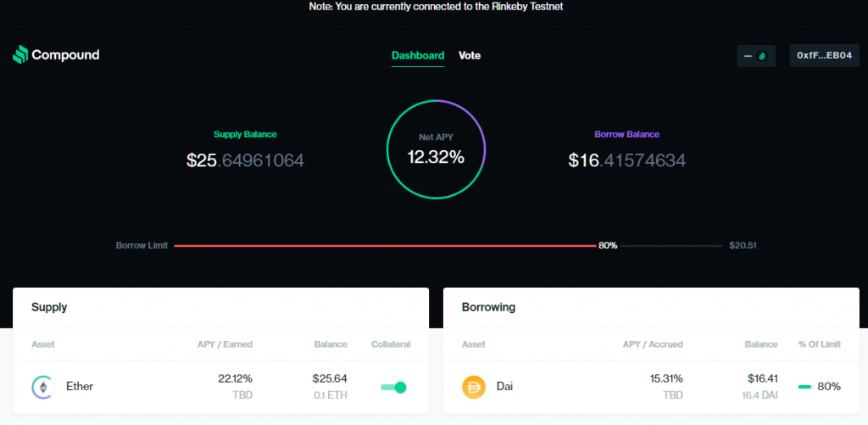This screenshot has width=868, height=425.
Task: Toggle Ether collateral switch off
Action: pos(393,387)
